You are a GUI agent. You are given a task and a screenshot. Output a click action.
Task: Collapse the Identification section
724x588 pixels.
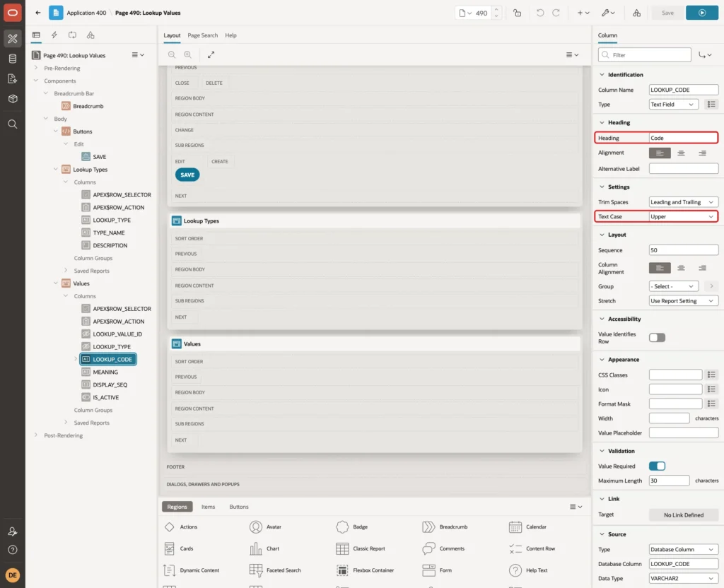pyautogui.click(x=601, y=74)
